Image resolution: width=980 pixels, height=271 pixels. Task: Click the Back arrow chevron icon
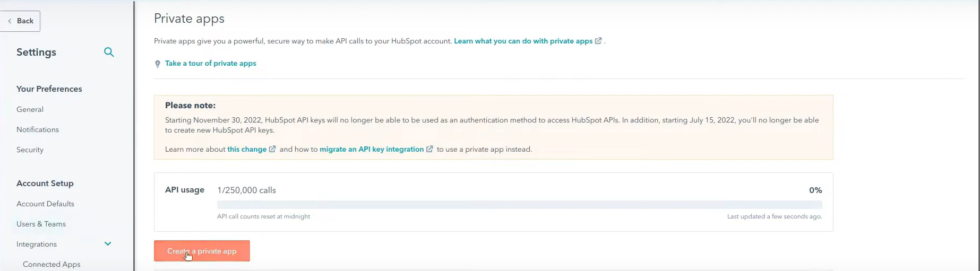(10, 21)
